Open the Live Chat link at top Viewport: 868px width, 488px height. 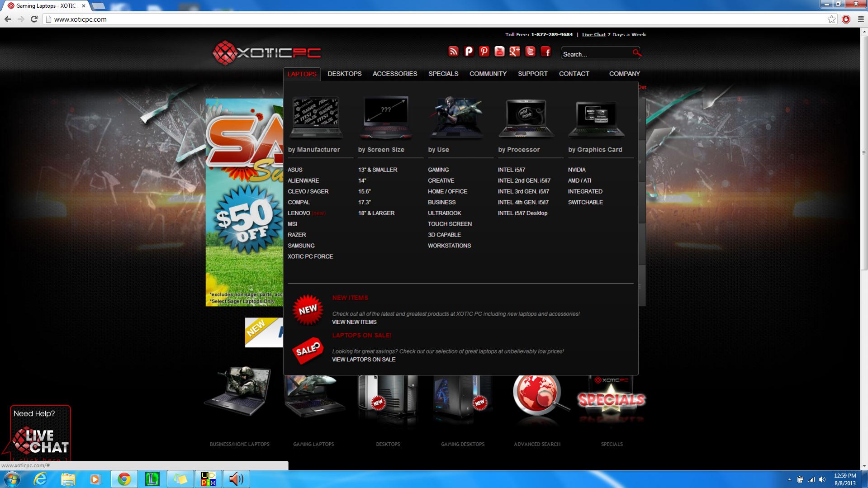click(593, 34)
